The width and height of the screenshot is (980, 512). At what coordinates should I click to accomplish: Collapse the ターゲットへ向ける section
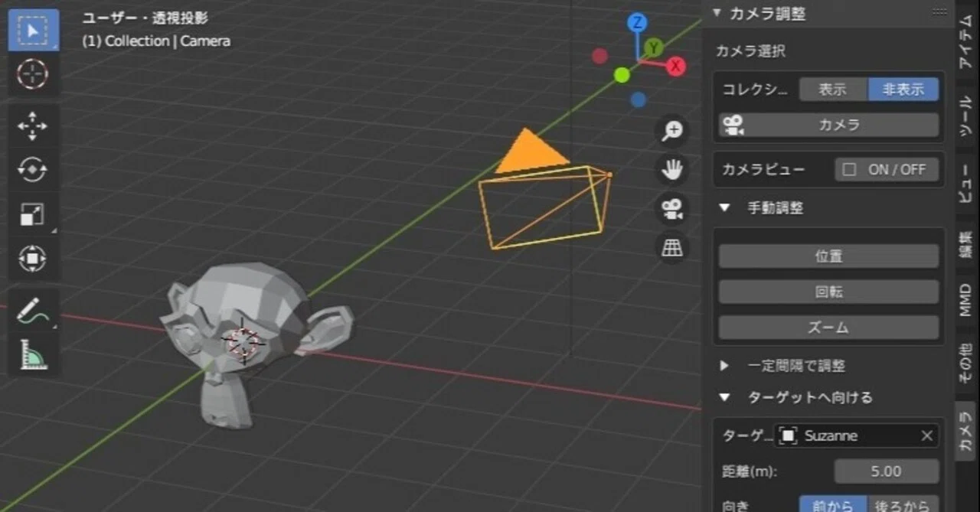click(x=724, y=397)
